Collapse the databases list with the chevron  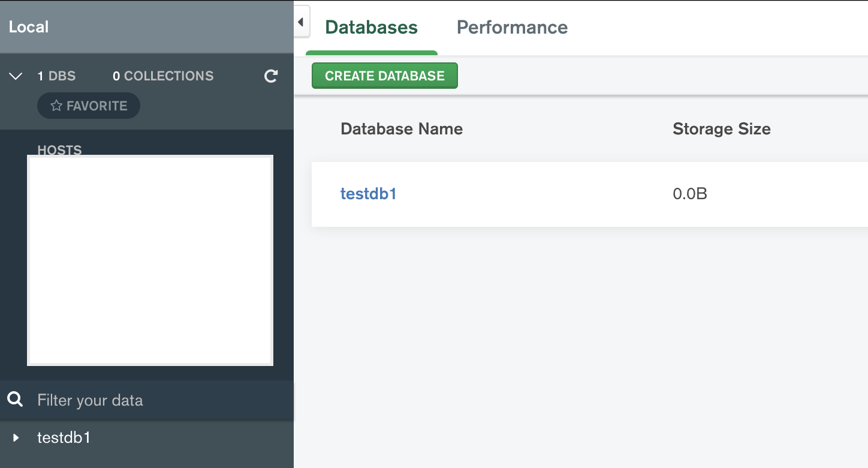tap(15, 76)
